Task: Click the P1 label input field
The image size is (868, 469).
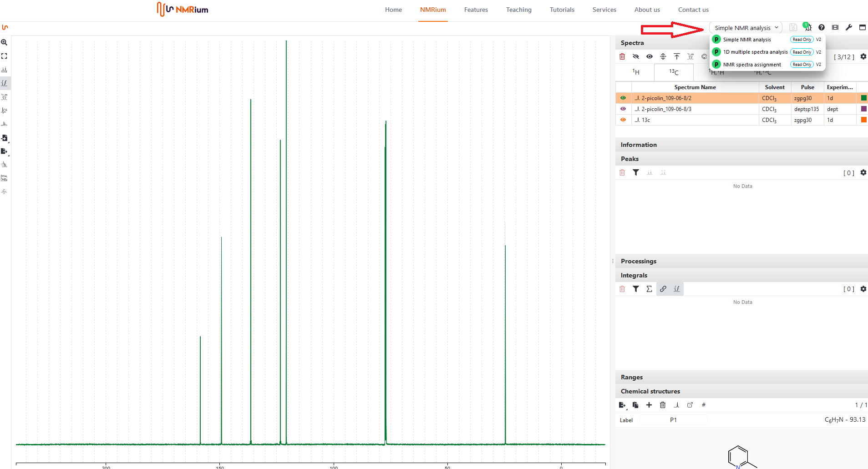Action: [673, 420]
